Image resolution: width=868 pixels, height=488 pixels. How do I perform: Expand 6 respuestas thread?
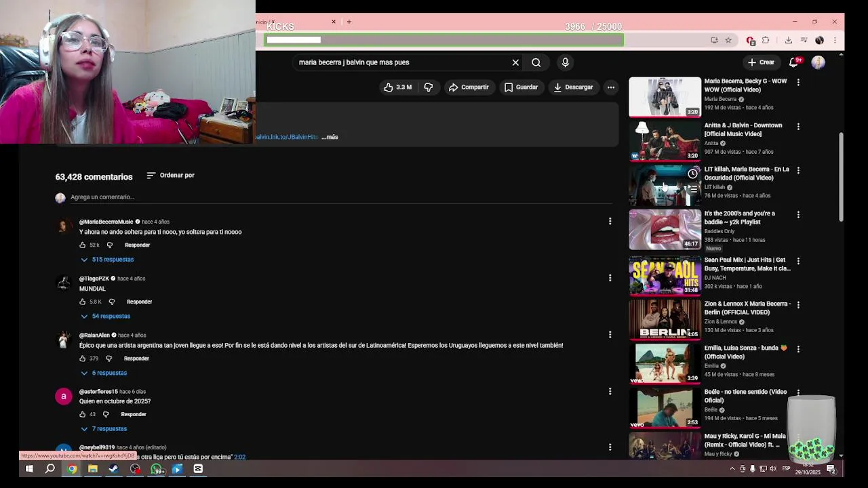tap(104, 373)
